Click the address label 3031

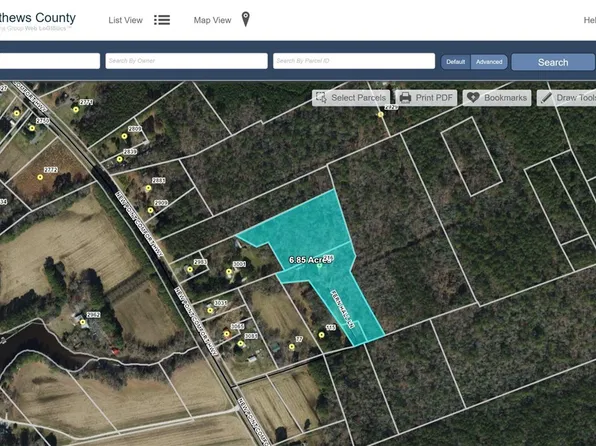(x=220, y=303)
